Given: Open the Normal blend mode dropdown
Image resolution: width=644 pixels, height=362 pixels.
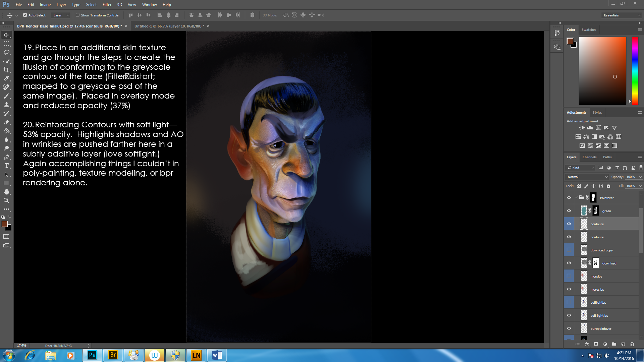Looking at the screenshot, I should click(587, 177).
